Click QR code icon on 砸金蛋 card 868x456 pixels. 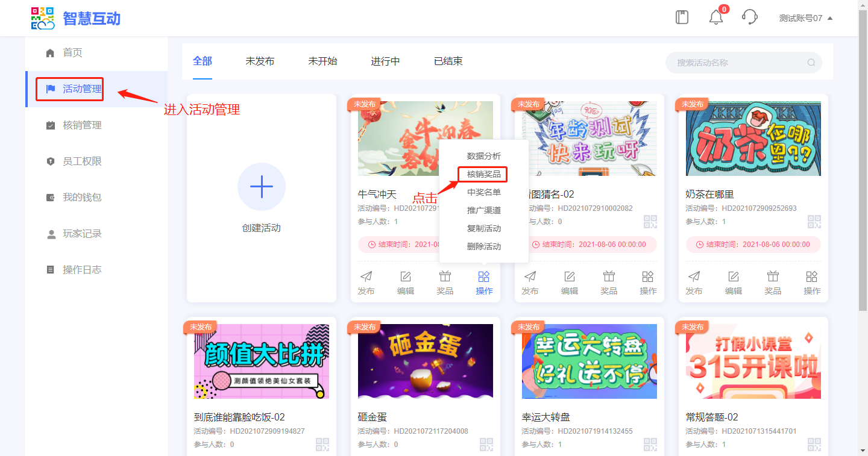coord(486,445)
